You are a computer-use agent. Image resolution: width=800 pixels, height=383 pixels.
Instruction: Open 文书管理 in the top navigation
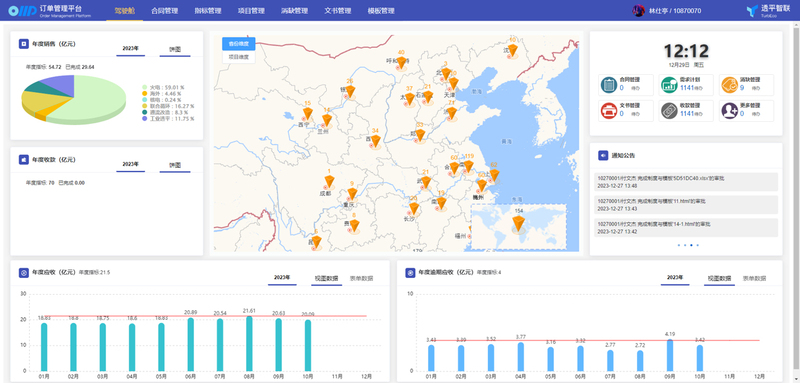click(x=338, y=11)
